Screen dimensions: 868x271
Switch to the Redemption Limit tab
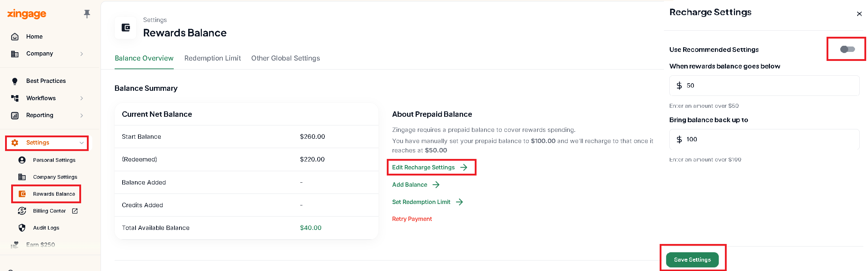(212, 58)
